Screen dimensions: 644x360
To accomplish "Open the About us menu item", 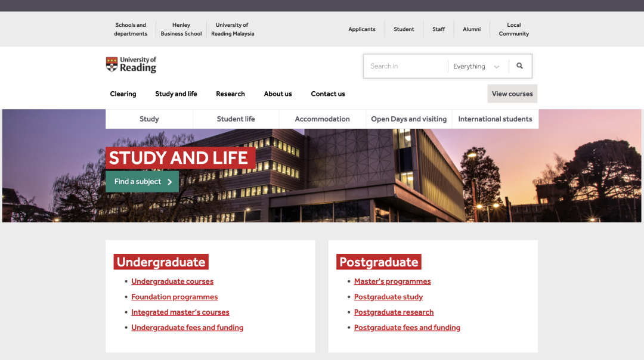I will (278, 94).
